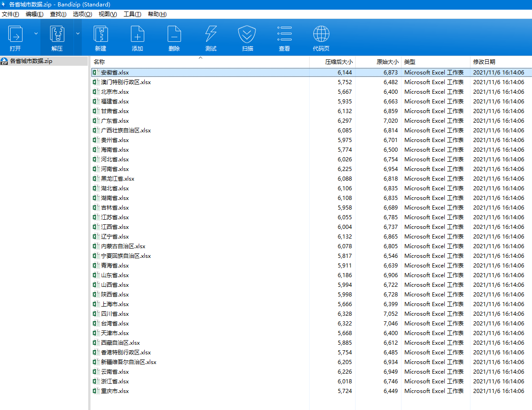Click the Excel icon beside 天津市.xlsx
The image size is (532, 410).
(96, 333)
